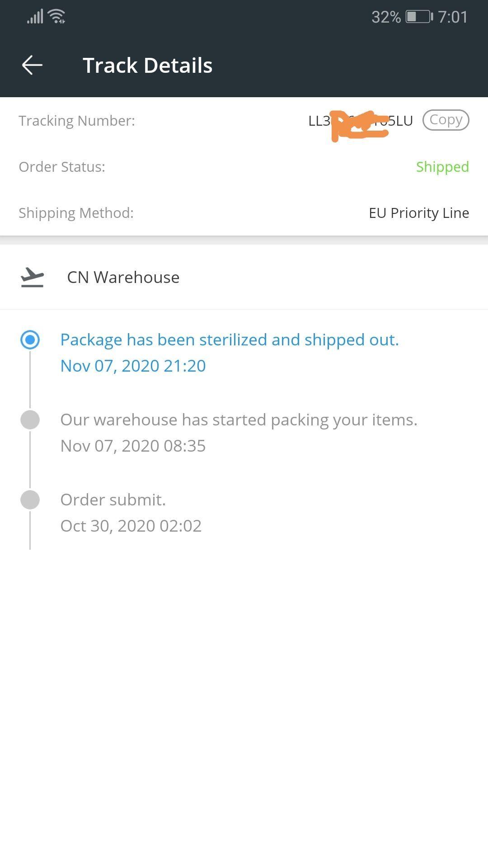Tap the back arrow icon
The image size is (488, 868).
[x=32, y=65]
